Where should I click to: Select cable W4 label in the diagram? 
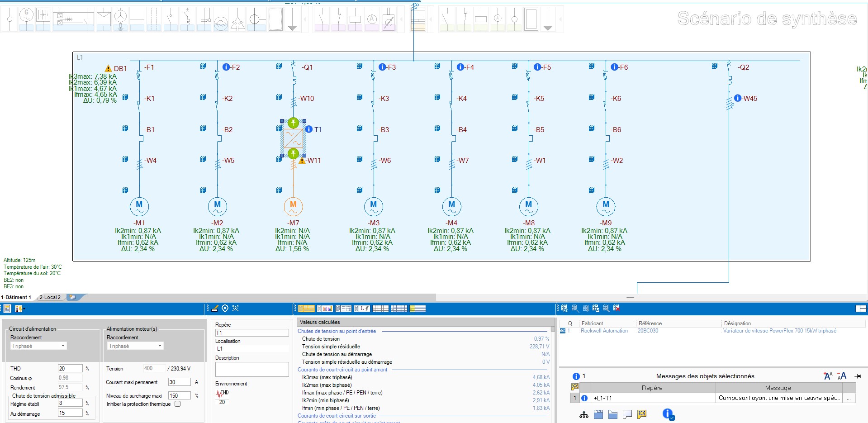click(151, 161)
